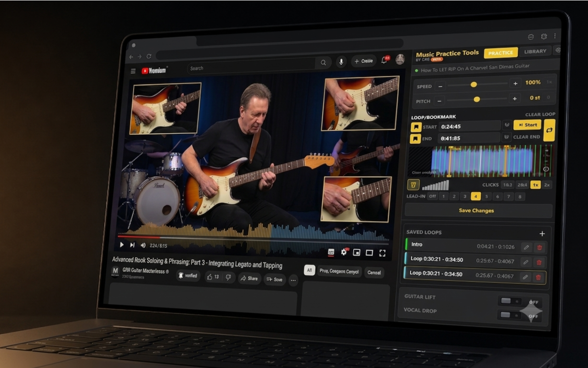Reload the page with the refresh icon
The image size is (588, 368).
[x=149, y=56]
